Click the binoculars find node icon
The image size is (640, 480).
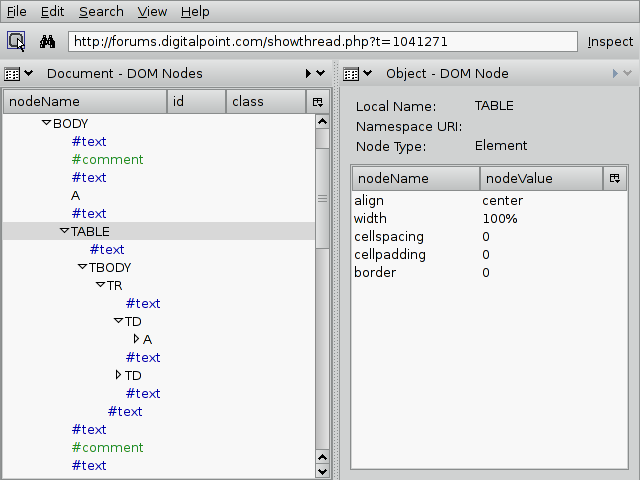47,42
